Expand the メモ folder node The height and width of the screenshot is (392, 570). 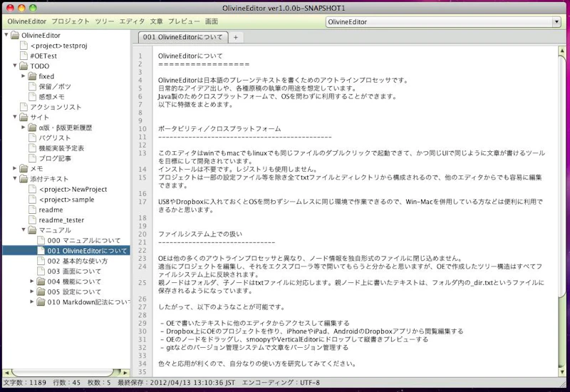pos(14,168)
